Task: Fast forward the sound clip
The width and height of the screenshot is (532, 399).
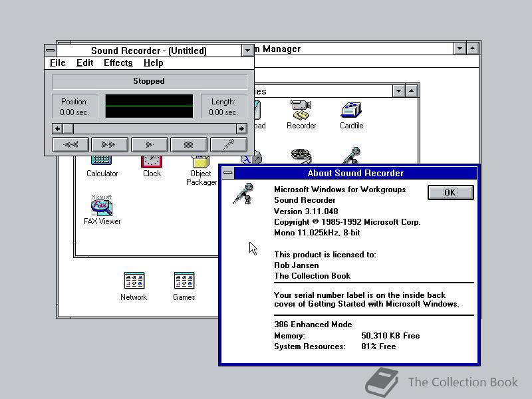Action: click(x=109, y=144)
